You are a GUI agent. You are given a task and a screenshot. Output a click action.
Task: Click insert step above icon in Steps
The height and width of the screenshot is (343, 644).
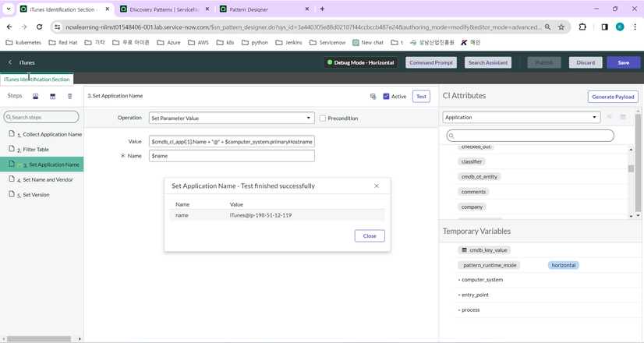(x=36, y=96)
